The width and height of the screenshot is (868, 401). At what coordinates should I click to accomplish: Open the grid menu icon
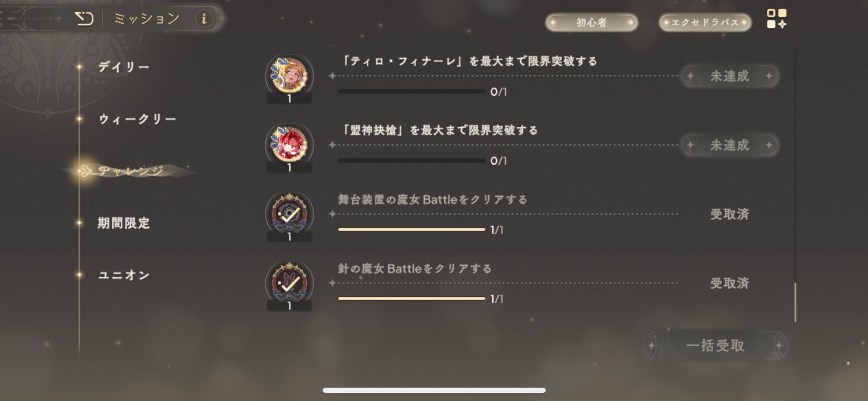pyautogui.click(x=777, y=19)
